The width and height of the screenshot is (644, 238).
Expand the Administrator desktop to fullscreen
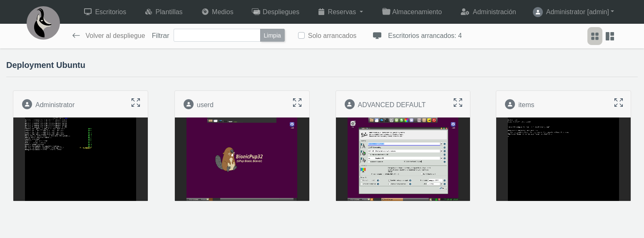[x=136, y=103]
